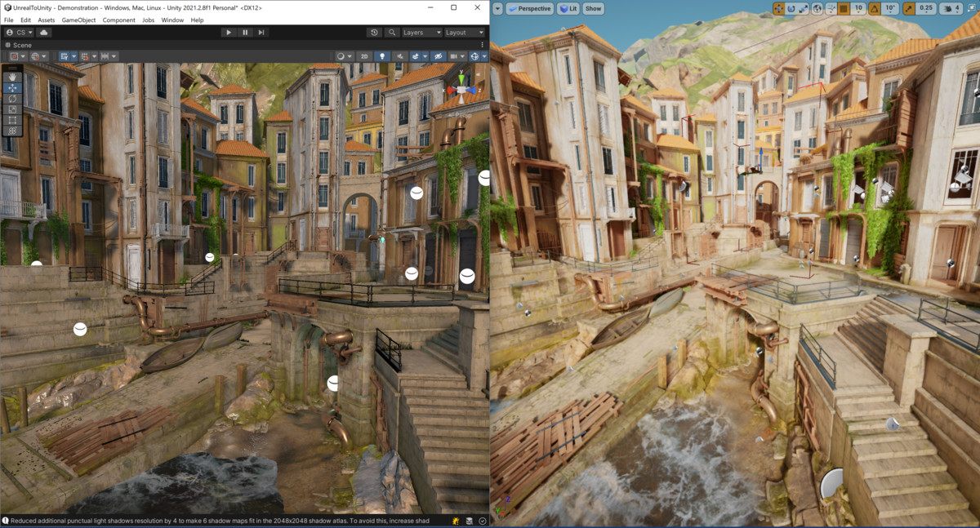Select the Hand view tool
The image size is (980, 528).
coord(11,79)
